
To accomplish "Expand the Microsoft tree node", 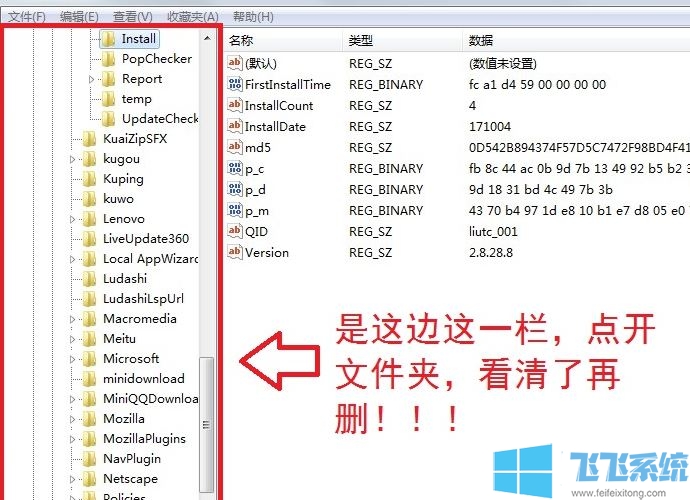I will [73, 359].
